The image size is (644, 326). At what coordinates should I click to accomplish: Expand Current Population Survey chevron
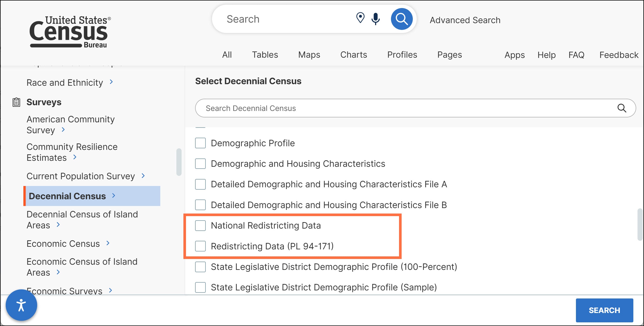[143, 176]
